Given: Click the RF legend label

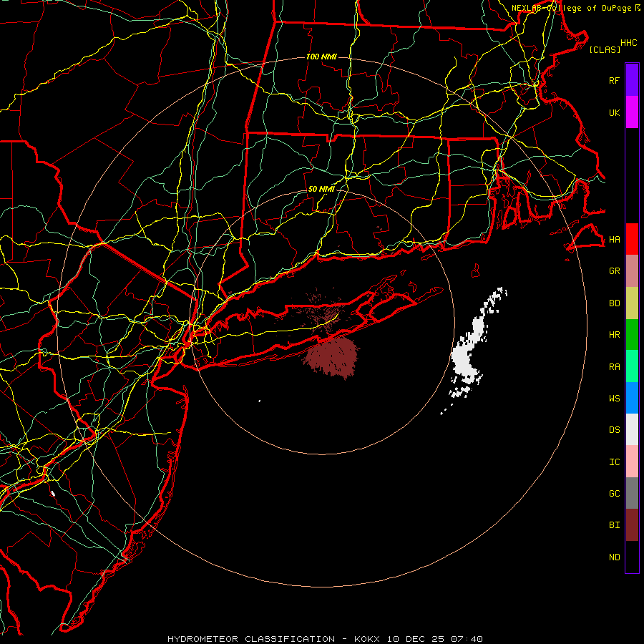Looking at the screenshot, I should (x=614, y=80).
